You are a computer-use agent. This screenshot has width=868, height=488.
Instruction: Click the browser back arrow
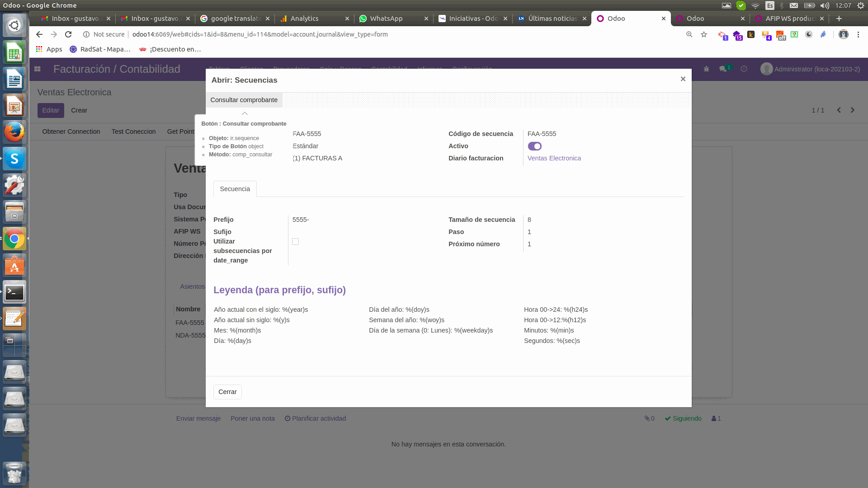point(39,34)
